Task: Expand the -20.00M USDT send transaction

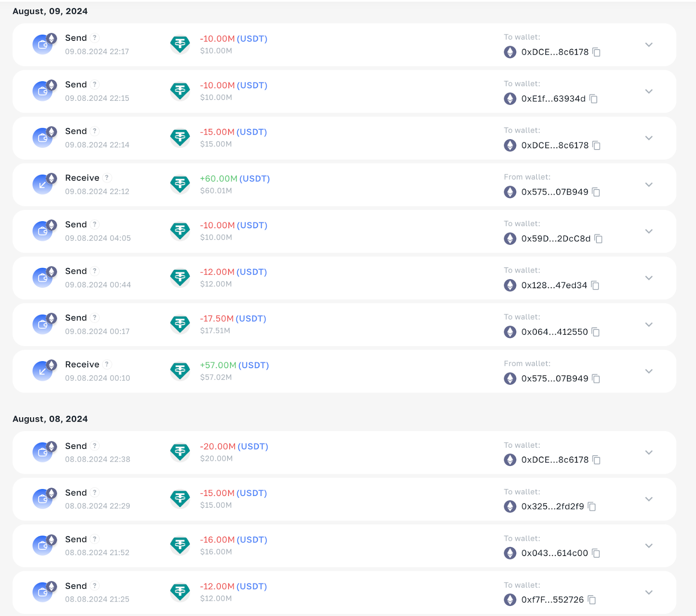Action: point(649,453)
